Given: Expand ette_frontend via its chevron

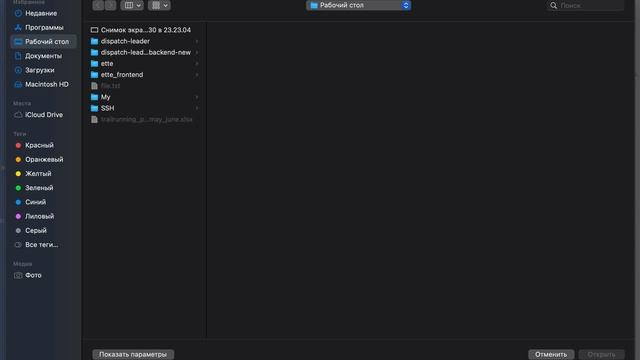Looking at the screenshot, I should pos(197,75).
